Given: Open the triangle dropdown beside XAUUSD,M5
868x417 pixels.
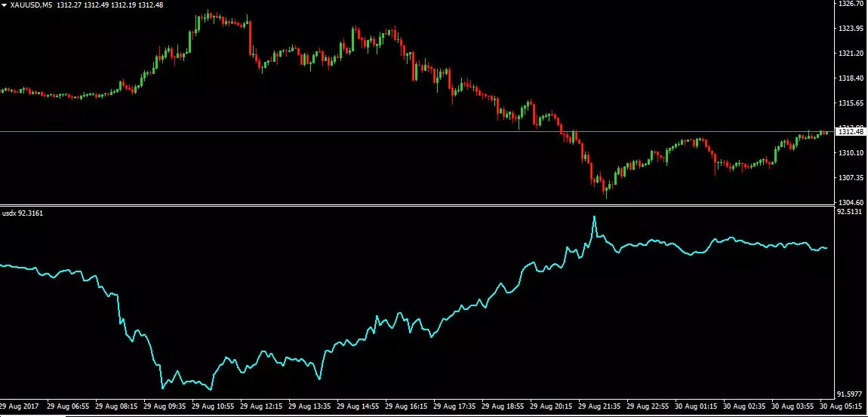Looking at the screenshot, I should pyautogui.click(x=5, y=5).
